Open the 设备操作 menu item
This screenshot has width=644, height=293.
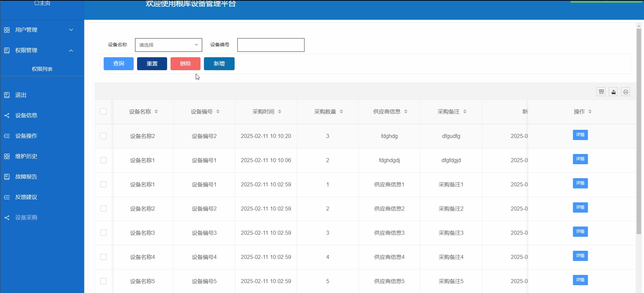26,136
